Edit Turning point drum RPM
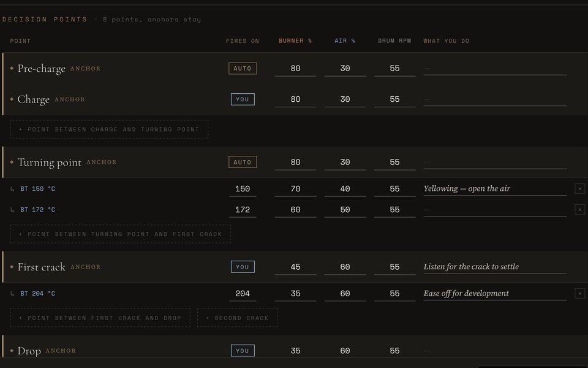The image size is (588, 368). pyautogui.click(x=394, y=162)
